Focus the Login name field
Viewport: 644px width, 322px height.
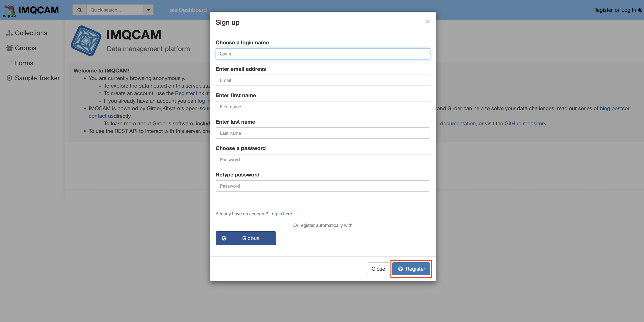click(x=323, y=54)
